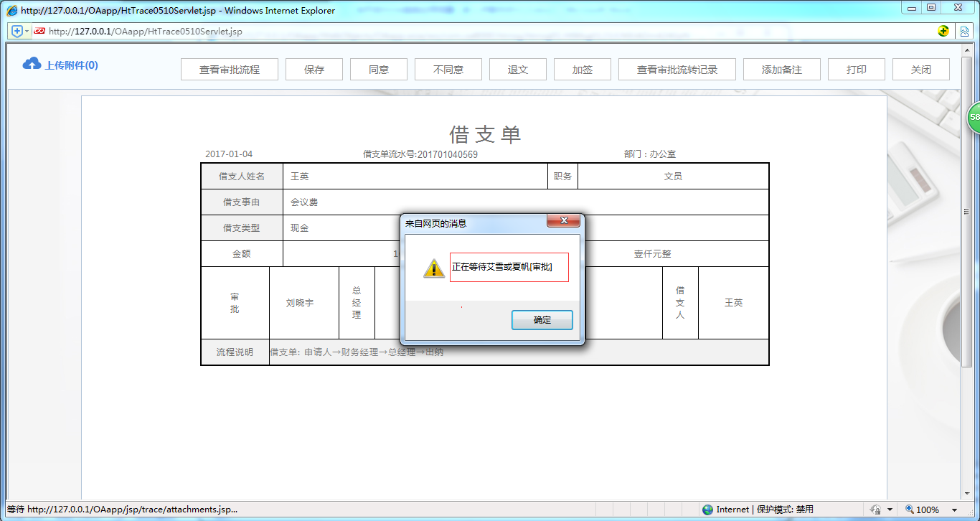Click 王英 in the 借支人姓名 row

[x=300, y=177]
